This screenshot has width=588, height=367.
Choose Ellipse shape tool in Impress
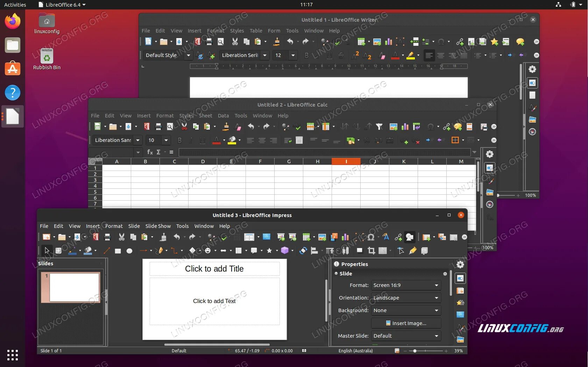(129, 251)
